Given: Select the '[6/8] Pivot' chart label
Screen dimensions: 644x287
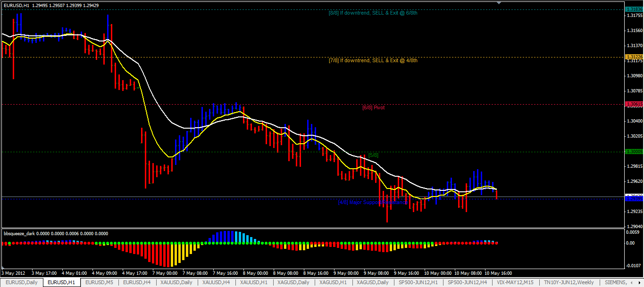Looking at the screenshot, I should click(x=373, y=107).
